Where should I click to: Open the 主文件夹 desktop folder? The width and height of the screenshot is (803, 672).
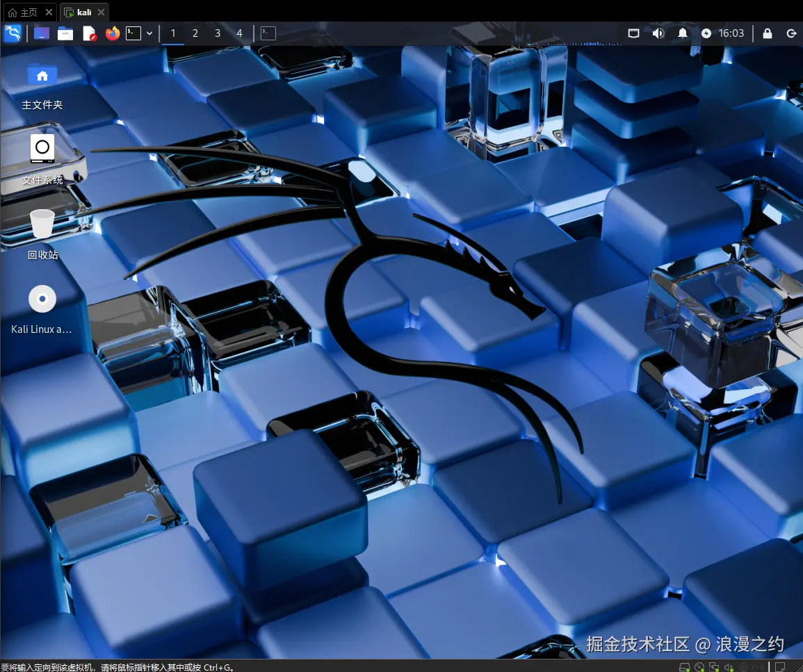coord(42,86)
